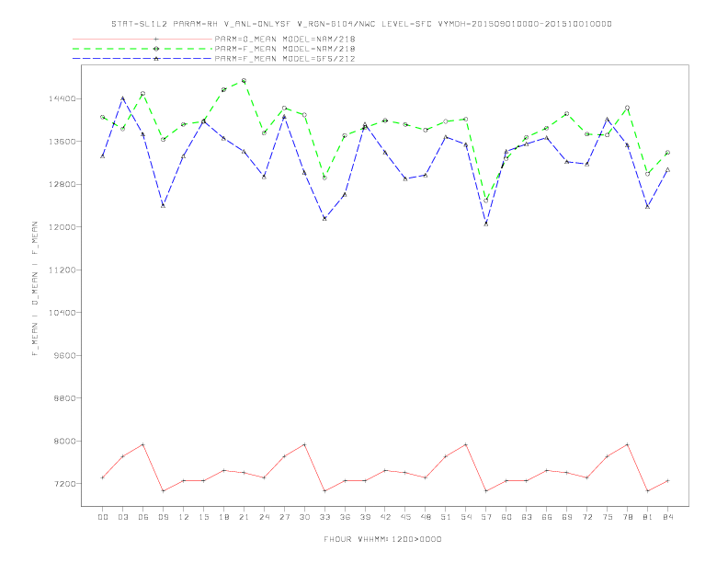Click x-axis forecast hour label 75
The image size is (728, 563).
point(608,517)
